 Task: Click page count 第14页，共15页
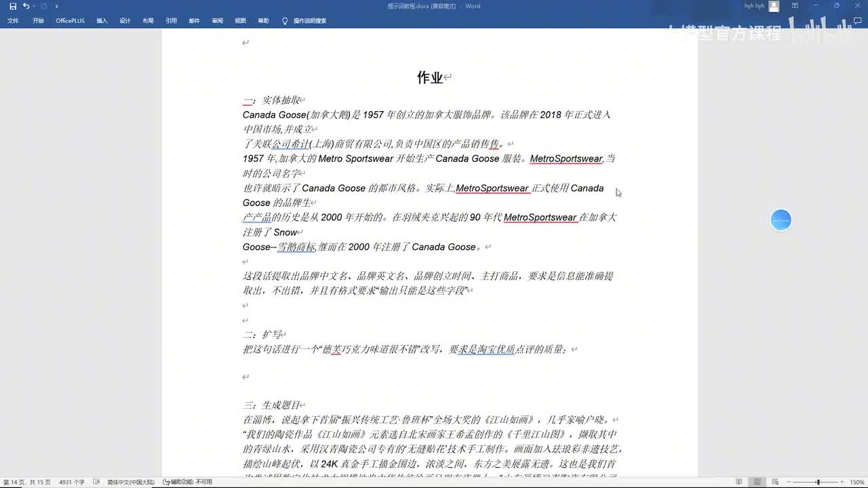click(x=26, y=482)
